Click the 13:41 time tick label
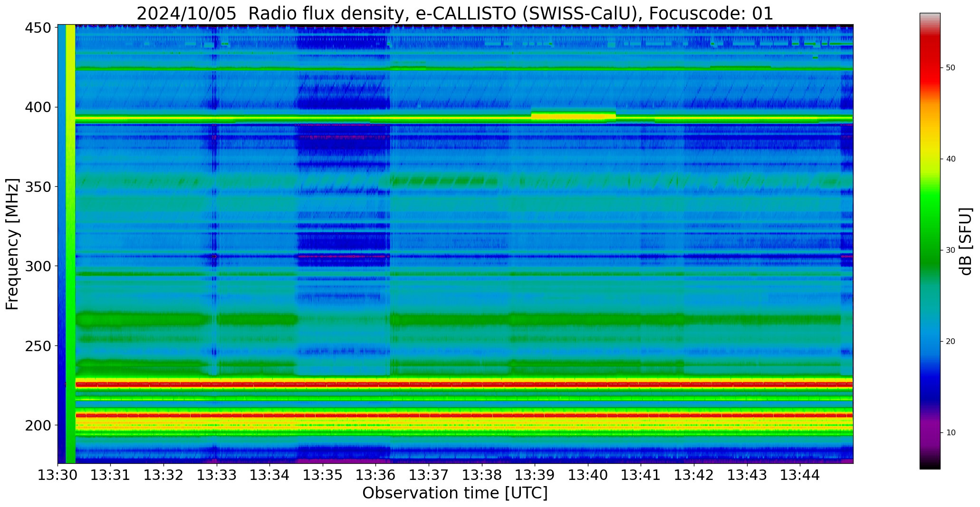 641,475
